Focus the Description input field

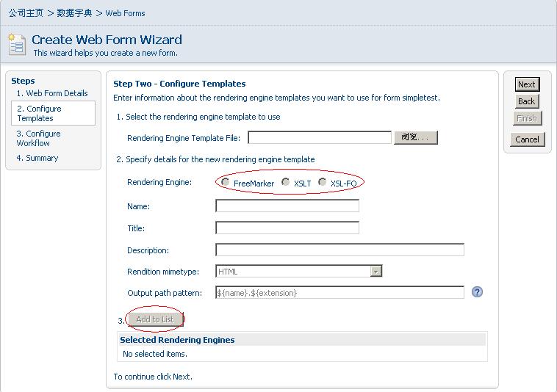pos(340,250)
